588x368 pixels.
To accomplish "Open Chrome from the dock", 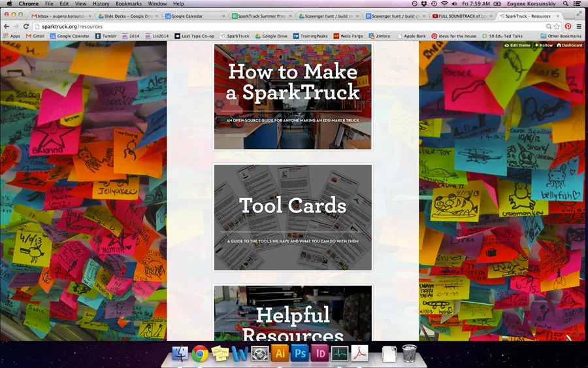I will tap(201, 354).
